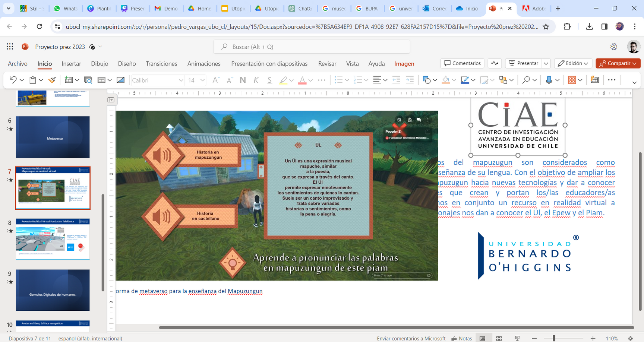Click the zoom slider handle
This screenshot has height=342, width=644.
point(554,338)
